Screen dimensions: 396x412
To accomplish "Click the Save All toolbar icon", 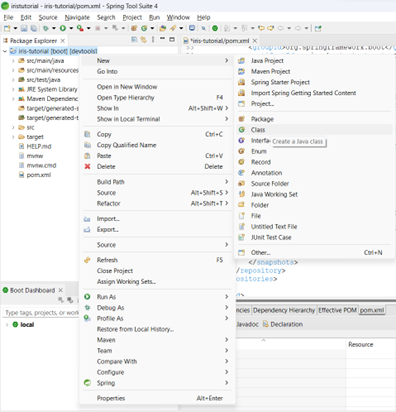I will (34, 29).
